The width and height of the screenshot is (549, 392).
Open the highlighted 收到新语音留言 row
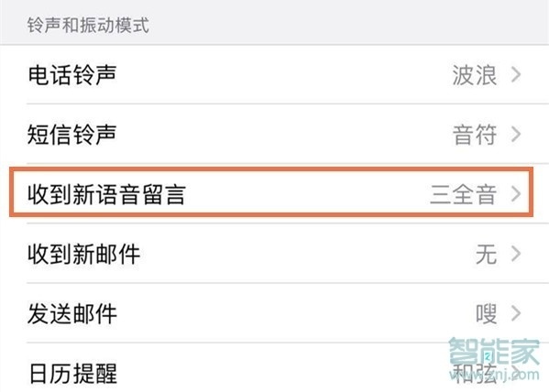[x=271, y=192]
